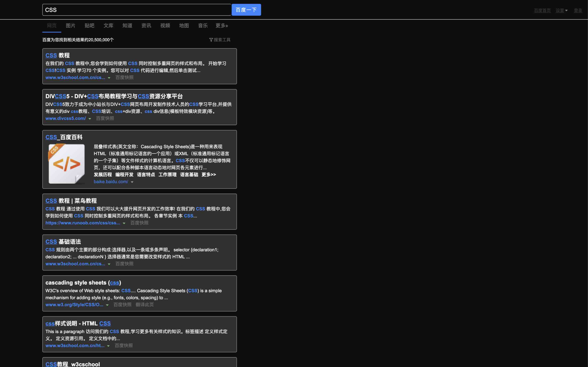Open 搜索工具 filter tools
Screen dimensions: 588x367
tap(220, 40)
